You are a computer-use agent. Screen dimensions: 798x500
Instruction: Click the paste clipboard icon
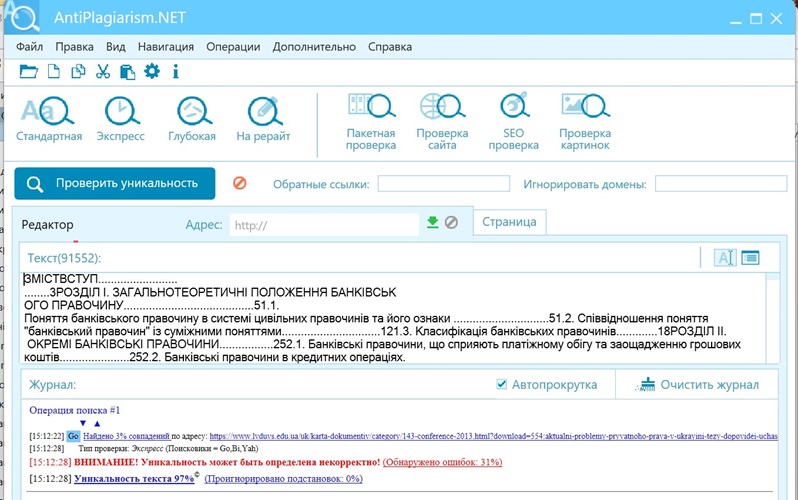click(x=127, y=72)
